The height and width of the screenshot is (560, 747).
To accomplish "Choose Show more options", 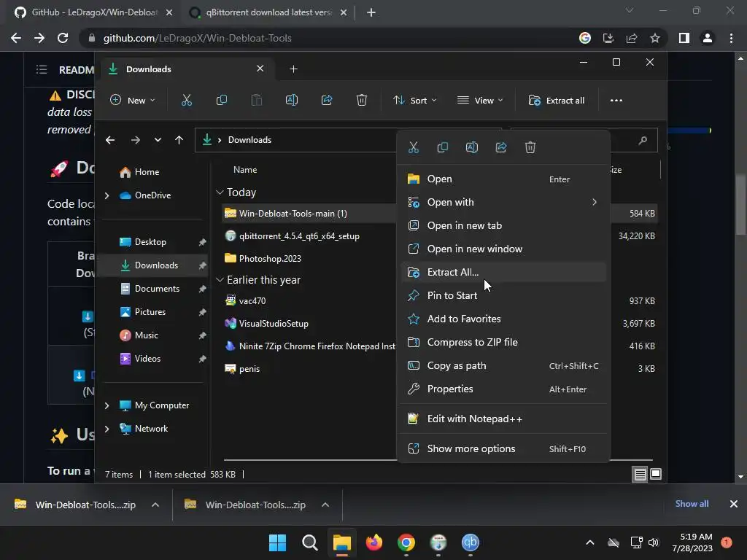I will click(x=503, y=449).
